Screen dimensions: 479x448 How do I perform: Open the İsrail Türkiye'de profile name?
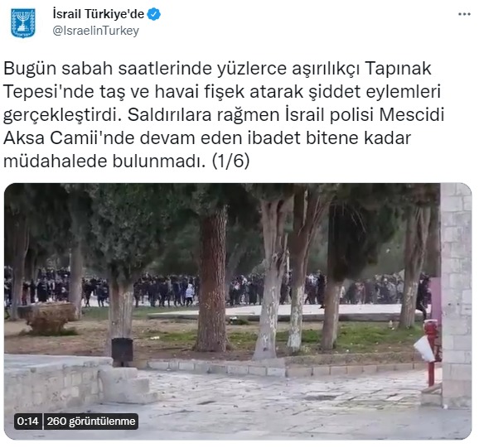[x=99, y=14]
